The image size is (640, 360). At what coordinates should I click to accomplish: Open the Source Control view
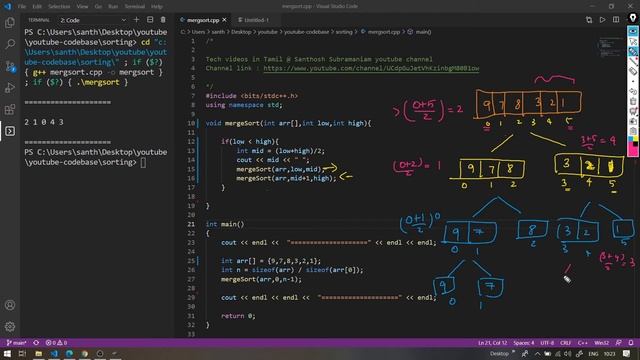pos(10,66)
